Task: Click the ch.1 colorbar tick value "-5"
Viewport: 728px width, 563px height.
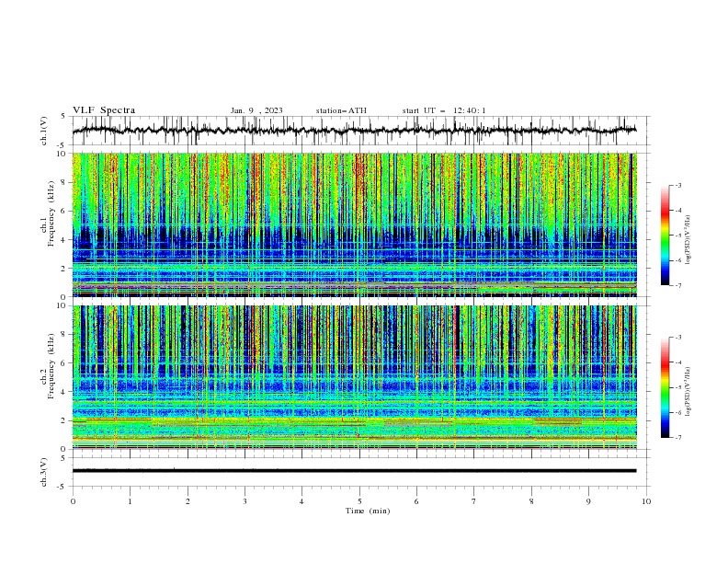Action: [x=677, y=236]
